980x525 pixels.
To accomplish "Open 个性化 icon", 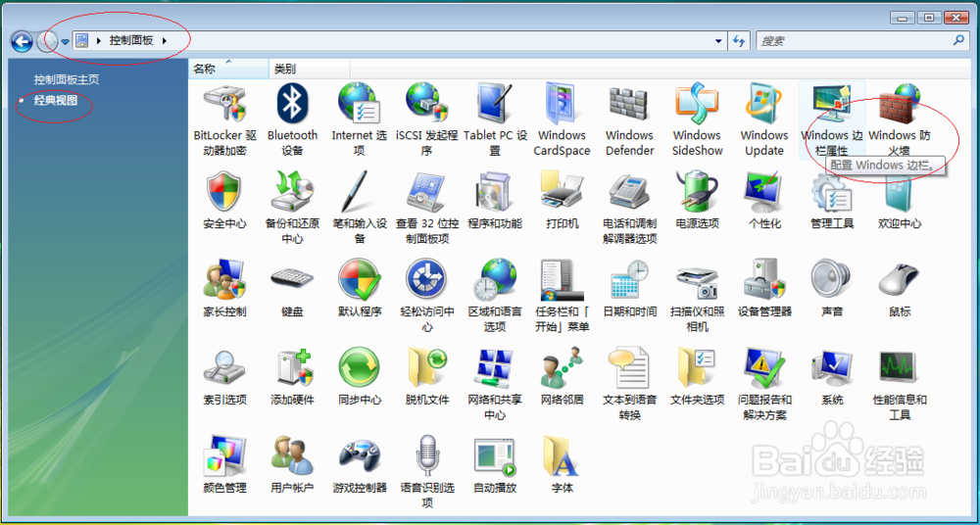I will coord(764,192).
